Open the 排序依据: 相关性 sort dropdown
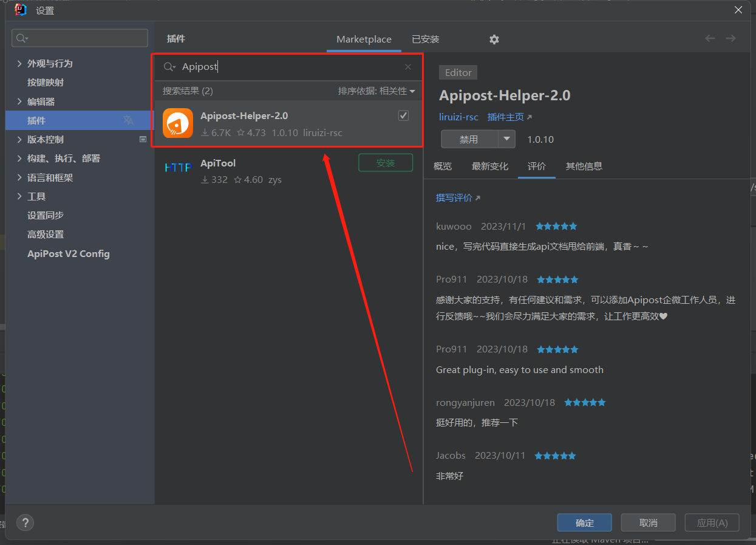 coord(376,91)
